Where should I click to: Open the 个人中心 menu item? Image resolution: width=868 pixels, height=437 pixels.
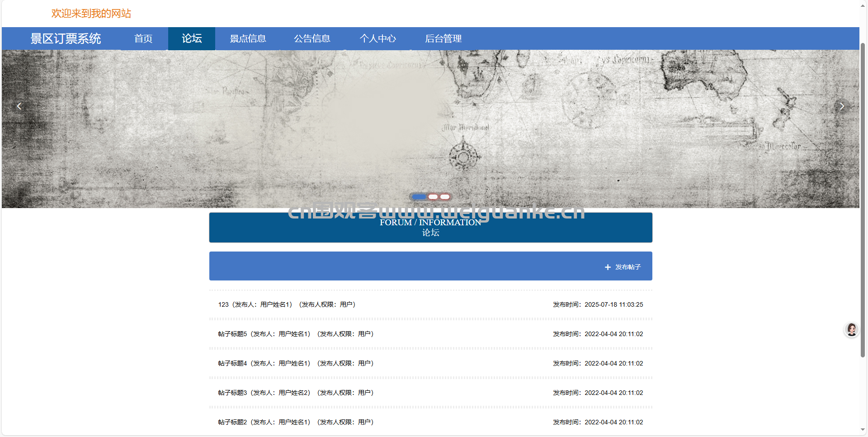point(378,38)
